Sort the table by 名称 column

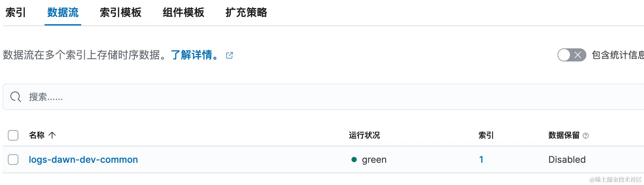coord(37,135)
